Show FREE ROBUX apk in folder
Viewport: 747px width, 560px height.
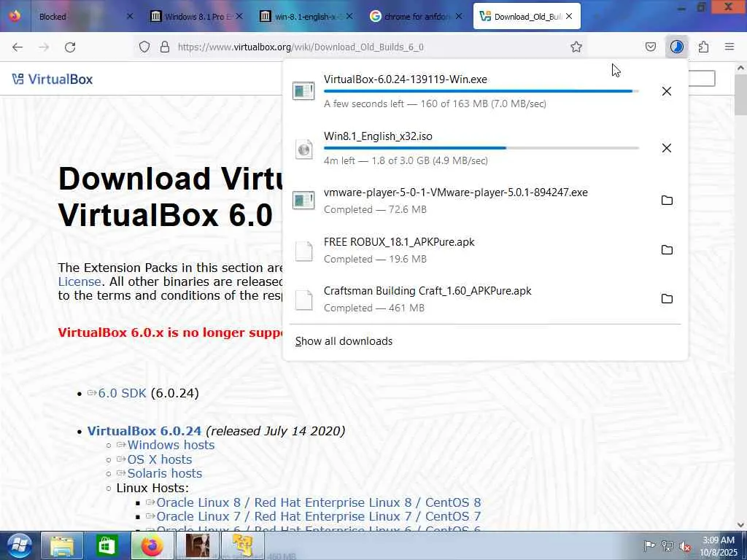coord(667,249)
